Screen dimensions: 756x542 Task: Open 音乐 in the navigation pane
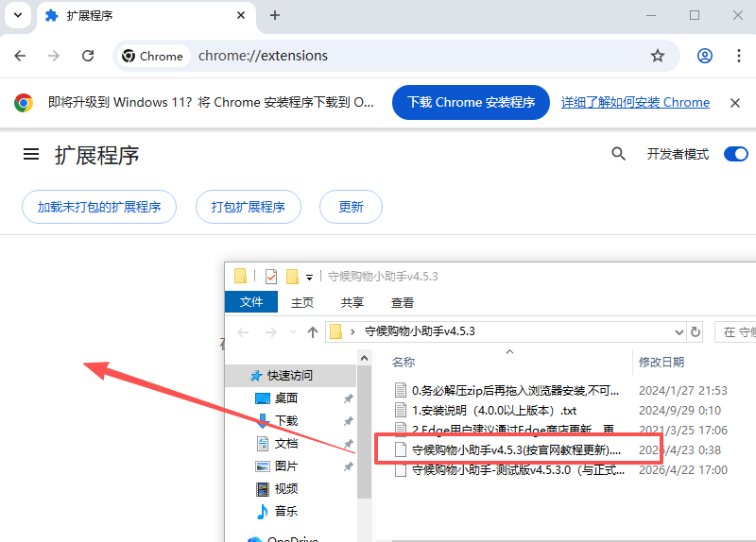(286, 511)
